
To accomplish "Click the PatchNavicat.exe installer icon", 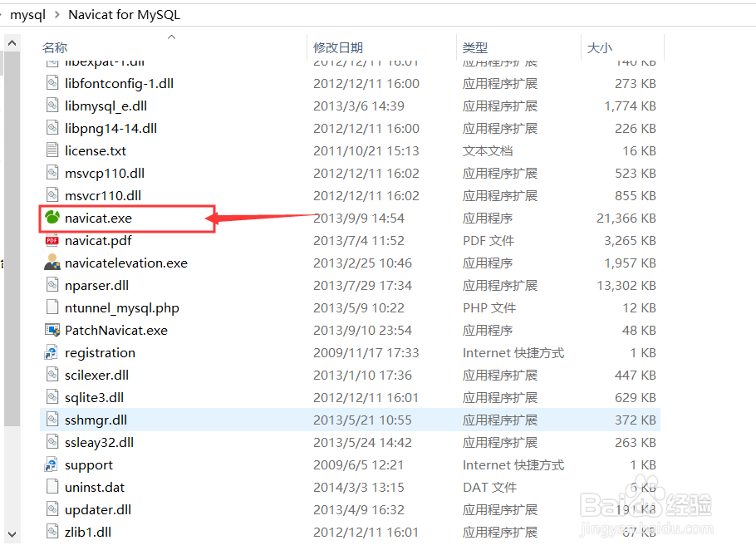I will [x=52, y=330].
